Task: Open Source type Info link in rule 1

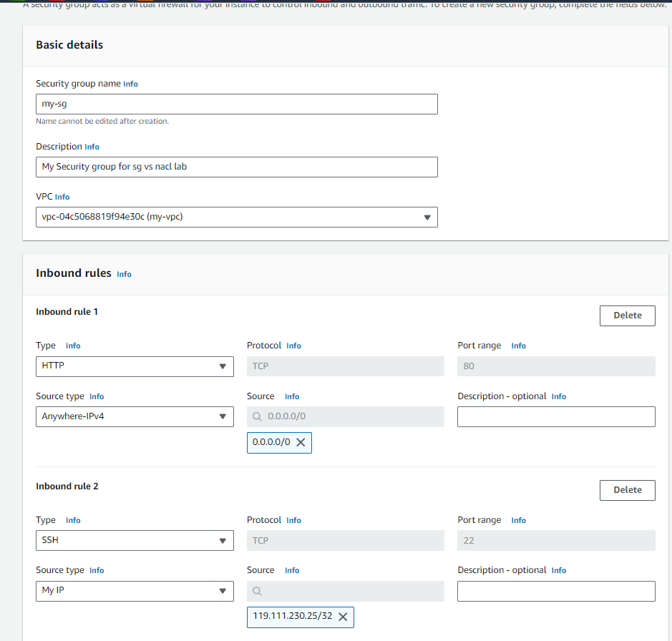Action: 97,397
